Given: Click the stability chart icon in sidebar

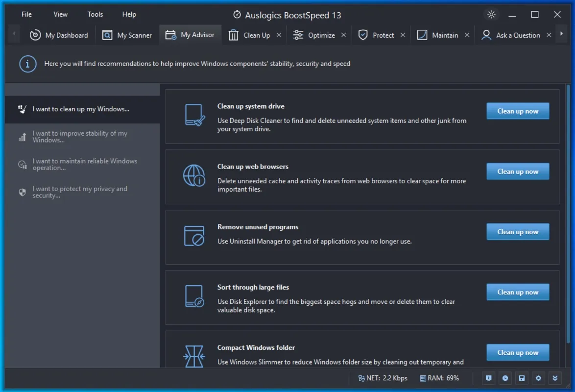Looking at the screenshot, I should tap(22, 137).
